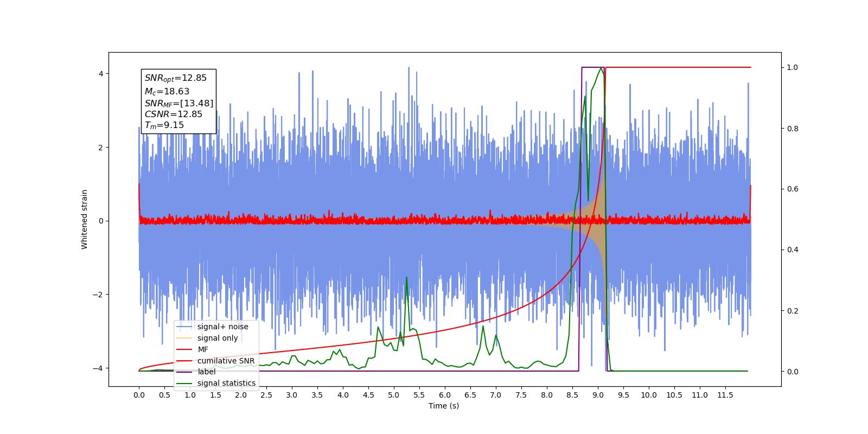Click the M_c=18.63 annotation line
This screenshot has height=434, width=868.
(167, 92)
